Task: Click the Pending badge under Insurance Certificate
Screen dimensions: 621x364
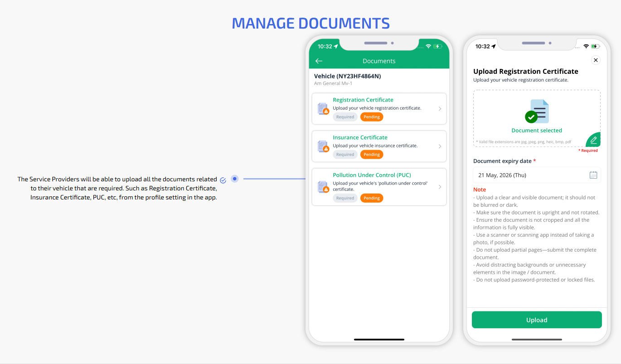Action: tap(372, 155)
